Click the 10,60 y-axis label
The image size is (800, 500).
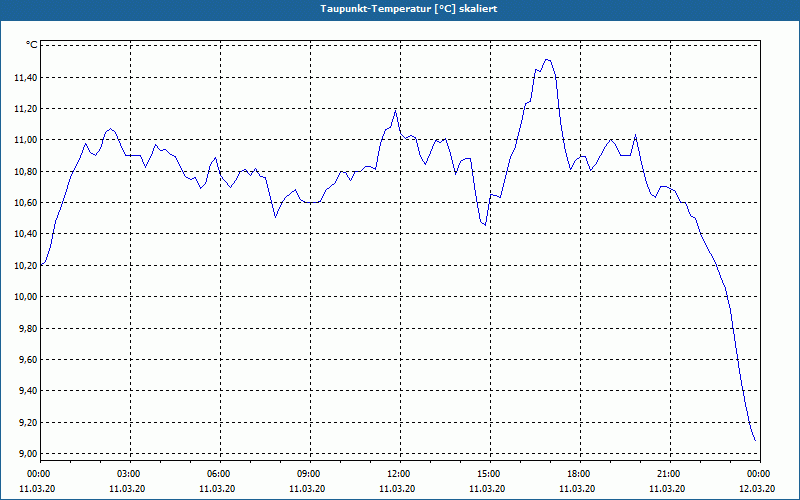click(27, 203)
